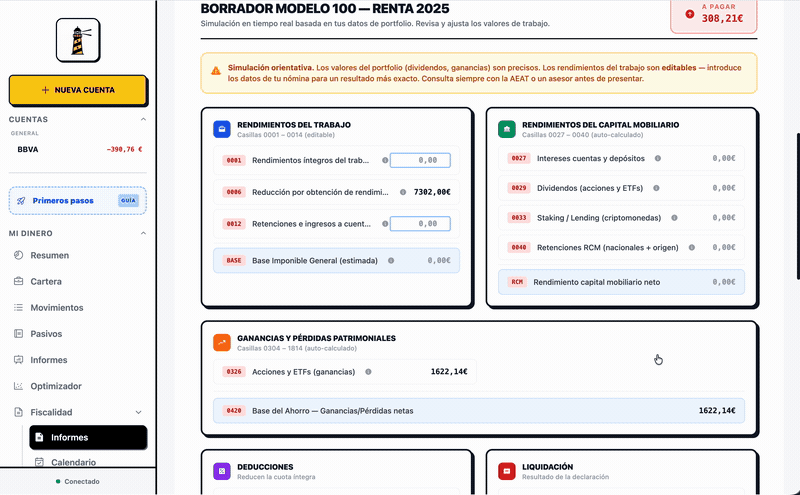Click the Resumen pie chart icon
This screenshot has height=495, width=800.
coord(18,255)
